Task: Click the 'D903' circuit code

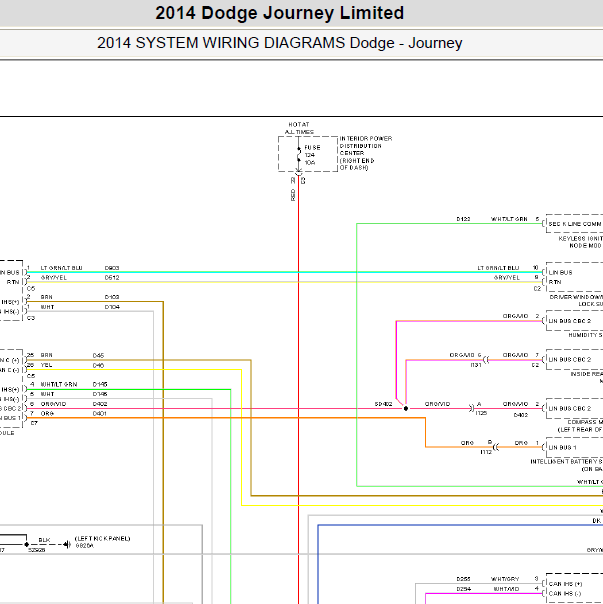Action: (x=112, y=268)
